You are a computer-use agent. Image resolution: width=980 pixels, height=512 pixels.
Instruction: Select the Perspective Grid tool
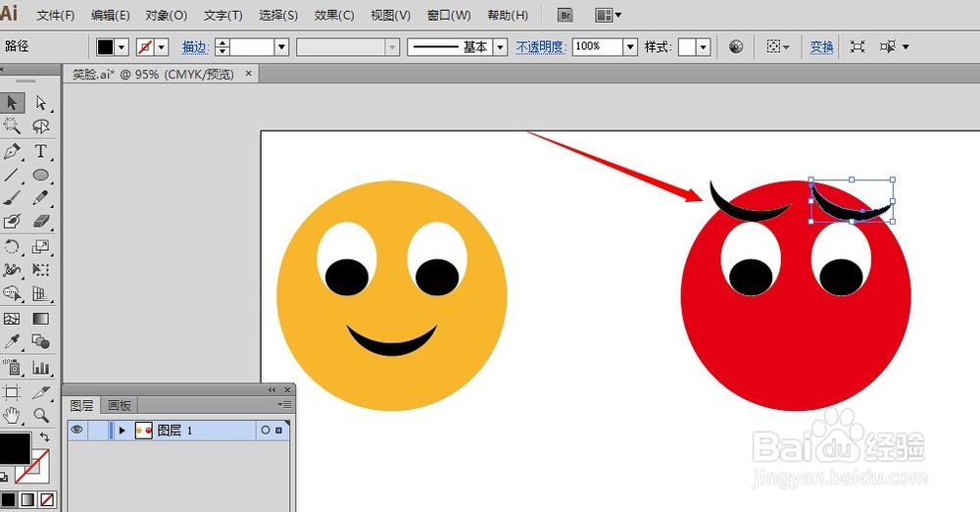click(x=41, y=293)
